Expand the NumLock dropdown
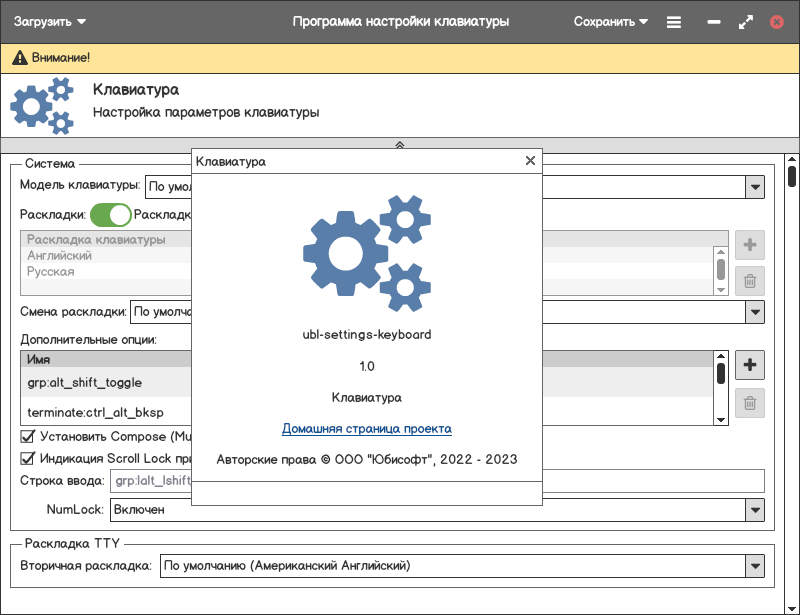Viewport: 800px width, 615px height. tap(754, 510)
